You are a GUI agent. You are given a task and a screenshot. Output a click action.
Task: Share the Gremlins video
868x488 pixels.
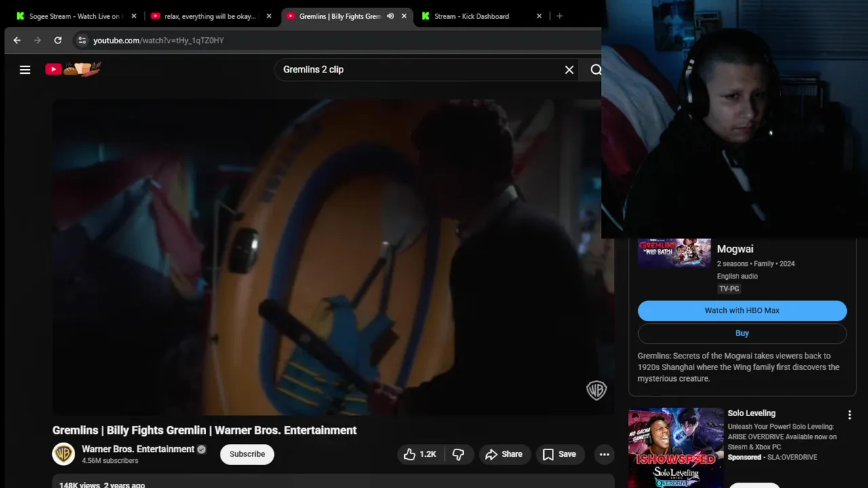504,454
